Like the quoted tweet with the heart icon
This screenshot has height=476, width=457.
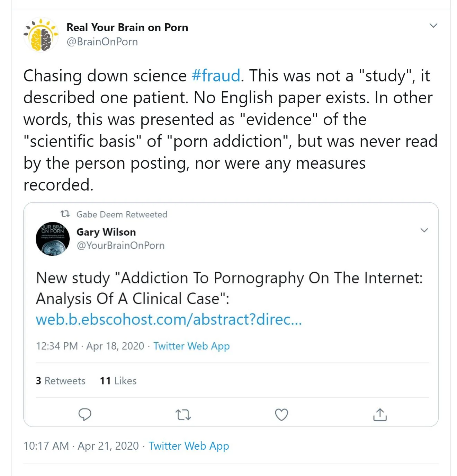(x=281, y=414)
